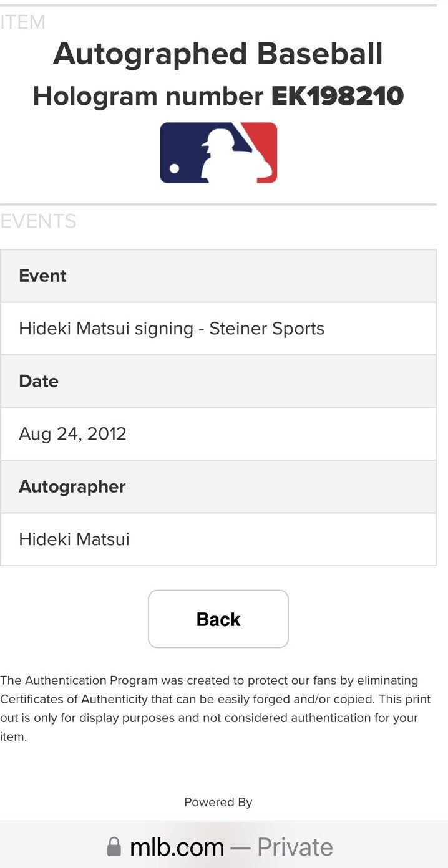The height and width of the screenshot is (868, 448).
Task: Click the EVENTS section label
Action: pyautogui.click(x=39, y=221)
